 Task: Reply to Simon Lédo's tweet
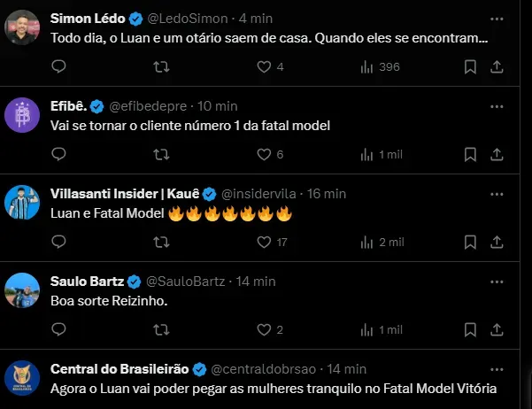pos(59,66)
